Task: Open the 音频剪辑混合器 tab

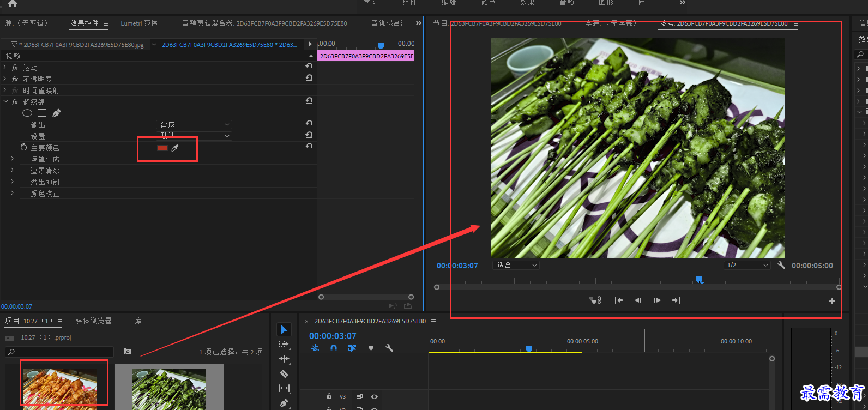Action: pyautogui.click(x=264, y=23)
